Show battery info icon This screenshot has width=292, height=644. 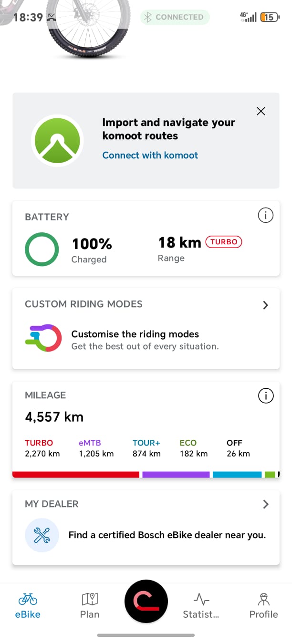coord(265,216)
